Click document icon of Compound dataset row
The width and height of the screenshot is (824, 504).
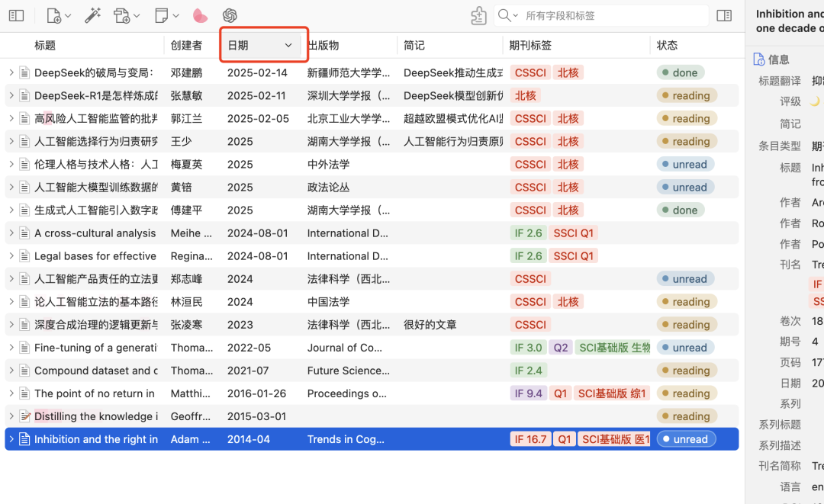(24, 371)
